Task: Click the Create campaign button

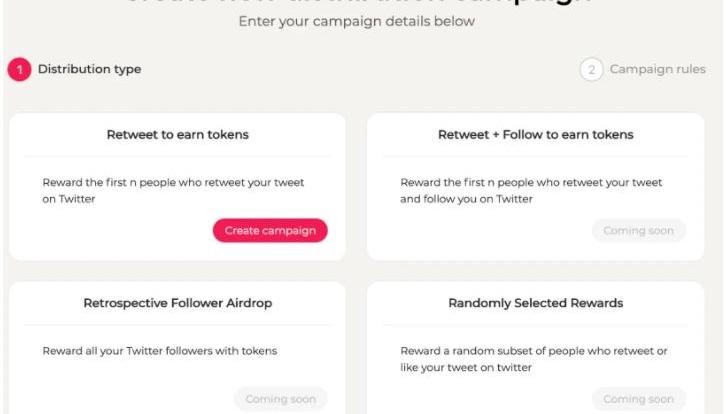Action: point(270,231)
